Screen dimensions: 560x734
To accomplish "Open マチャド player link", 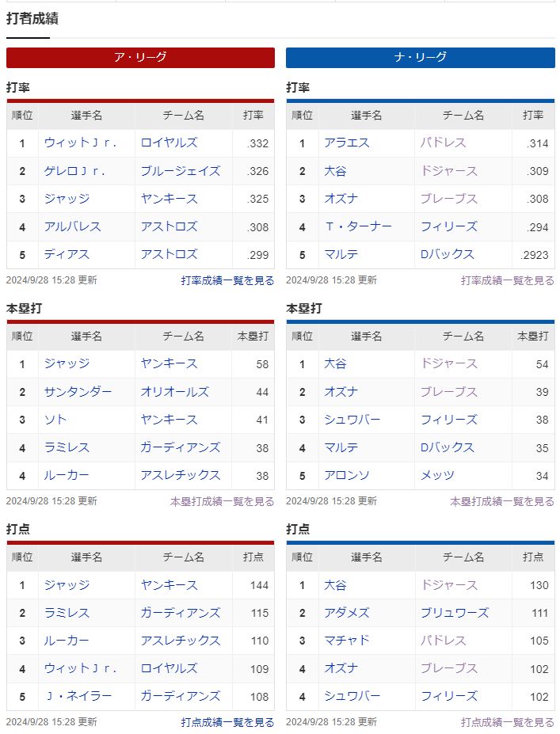I will coord(346,640).
